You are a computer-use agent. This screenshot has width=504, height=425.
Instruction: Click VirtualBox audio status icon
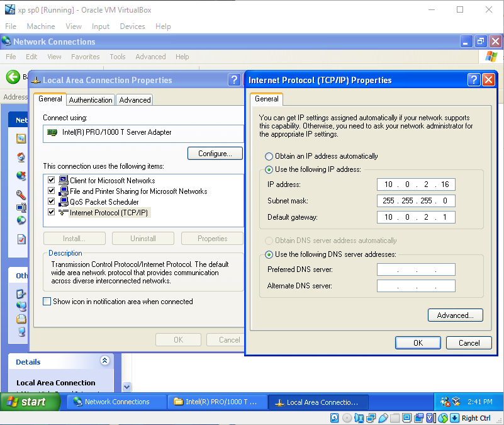pos(359,418)
